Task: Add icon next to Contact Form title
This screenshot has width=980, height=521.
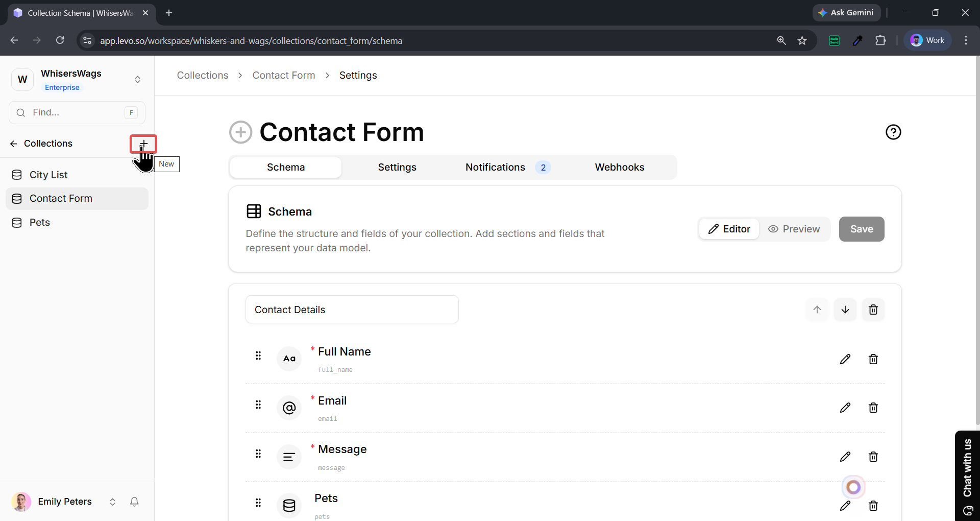Action: [x=240, y=132]
